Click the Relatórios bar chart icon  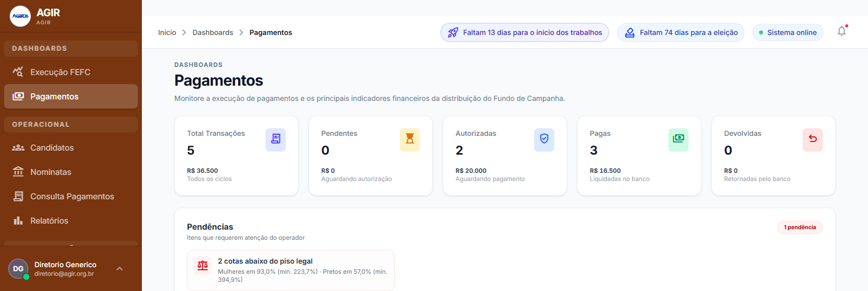pyautogui.click(x=18, y=221)
